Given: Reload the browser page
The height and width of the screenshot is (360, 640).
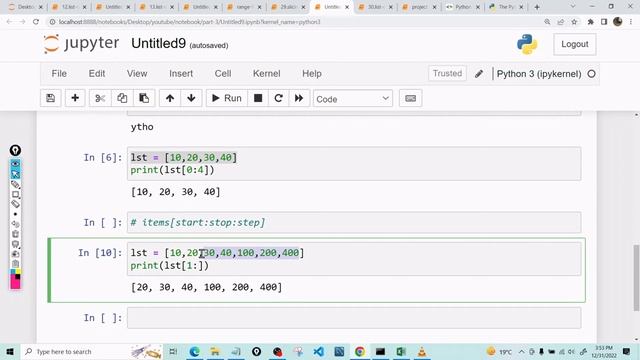Looking at the screenshot, I should (36, 22).
